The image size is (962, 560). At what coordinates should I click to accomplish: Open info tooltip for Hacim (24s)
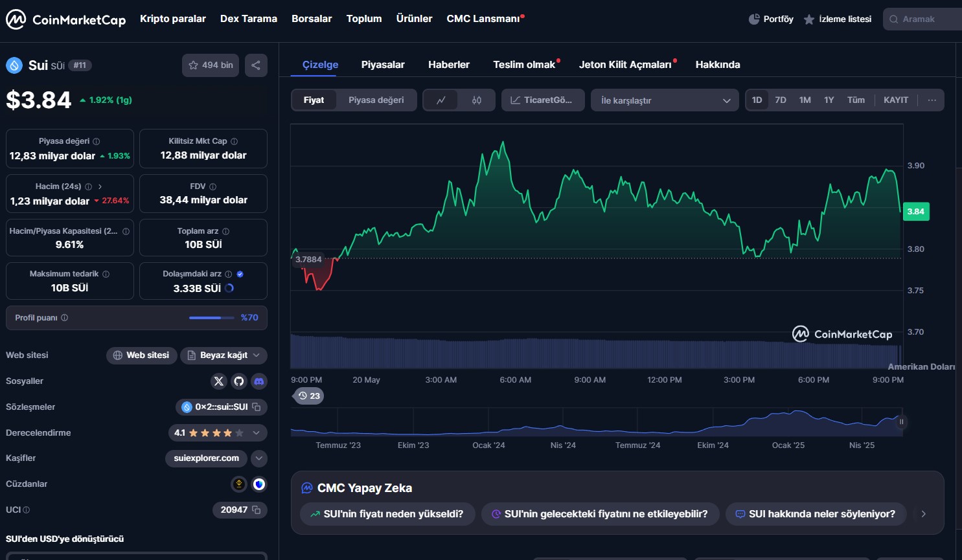click(x=89, y=186)
